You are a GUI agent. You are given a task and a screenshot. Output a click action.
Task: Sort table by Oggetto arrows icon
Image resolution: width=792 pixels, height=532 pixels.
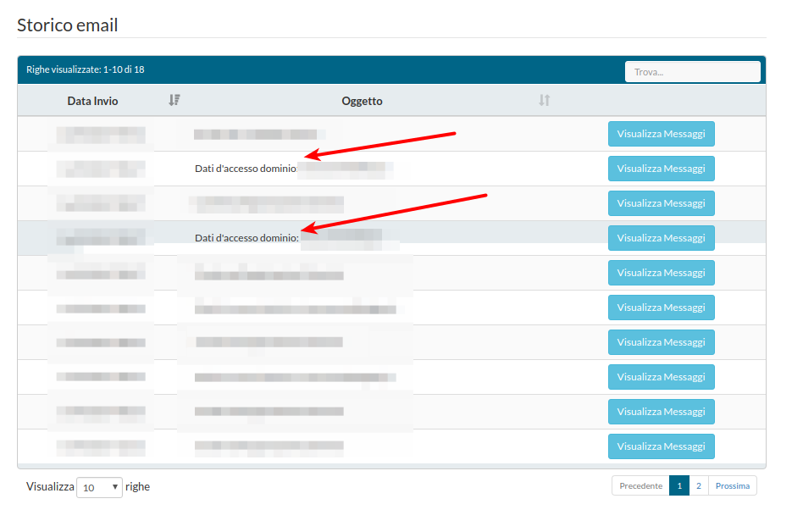544,100
